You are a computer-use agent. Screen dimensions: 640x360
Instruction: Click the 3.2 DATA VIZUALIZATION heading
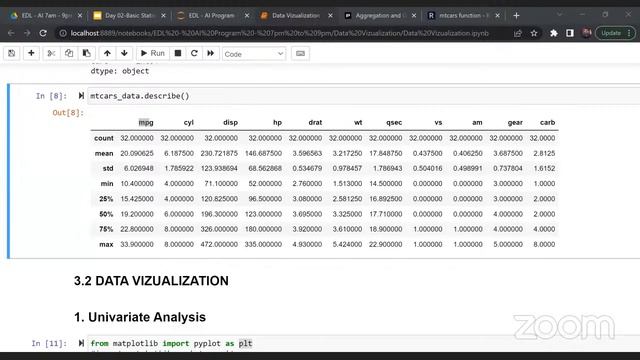tap(151, 281)
